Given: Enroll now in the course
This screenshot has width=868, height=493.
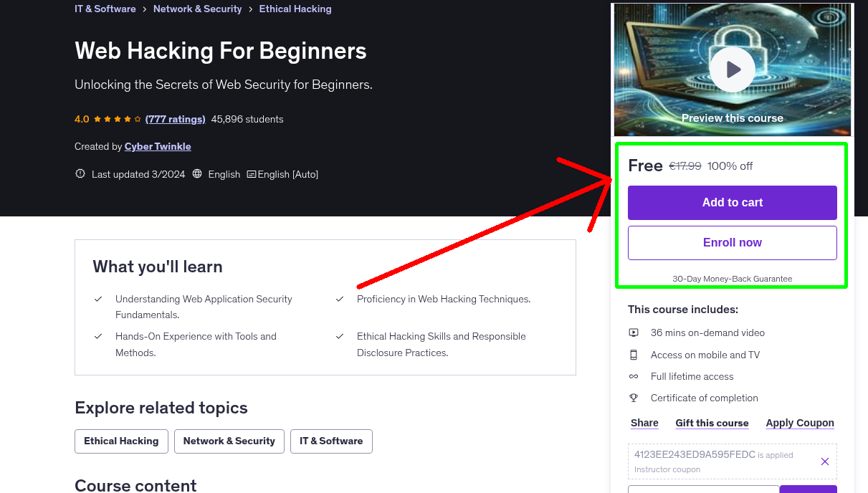Looking at the screenshot, I should pyautogui.click(x=732, y=242).
